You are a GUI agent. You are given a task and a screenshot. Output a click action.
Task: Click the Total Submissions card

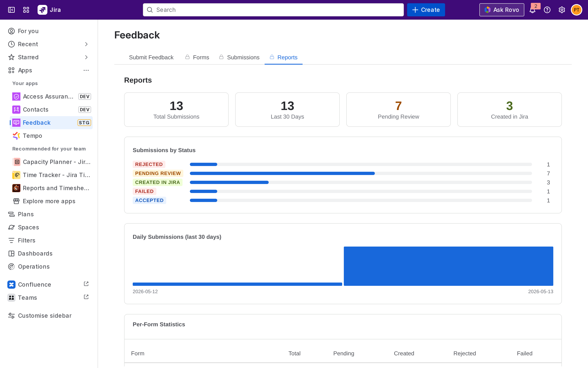(x=176, y=110)
